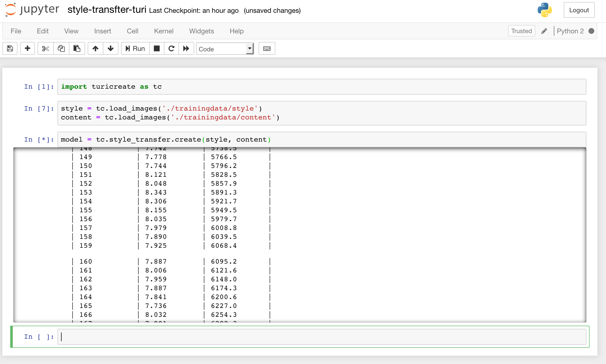
Task: Rename notebook title style-transfter-turi
Action: click(x=107, y=10)
